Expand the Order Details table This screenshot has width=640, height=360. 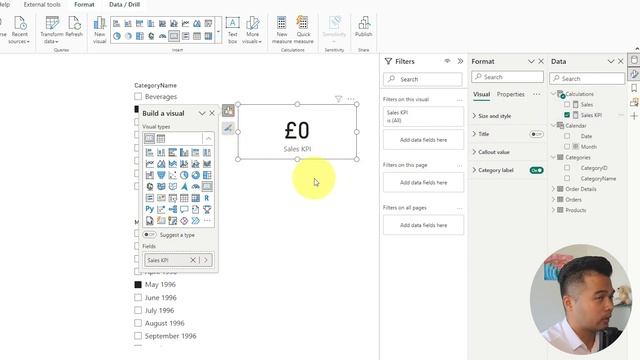(553, 189)
